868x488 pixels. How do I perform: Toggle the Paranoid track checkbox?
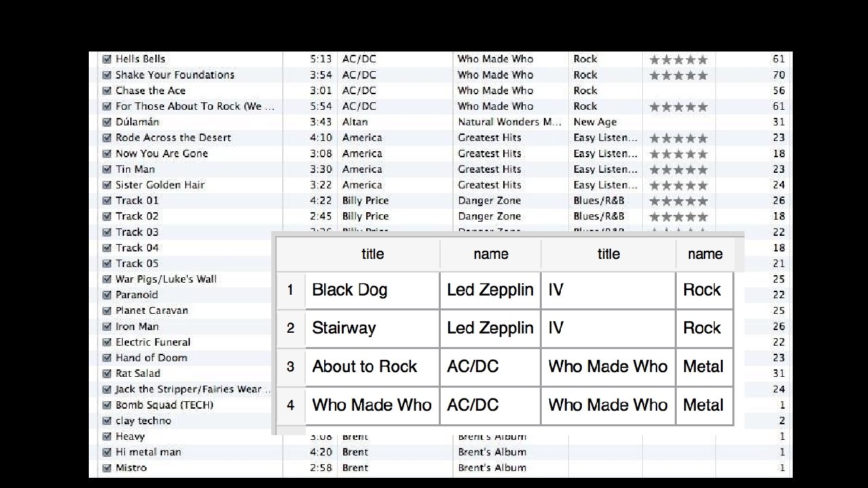106,295
